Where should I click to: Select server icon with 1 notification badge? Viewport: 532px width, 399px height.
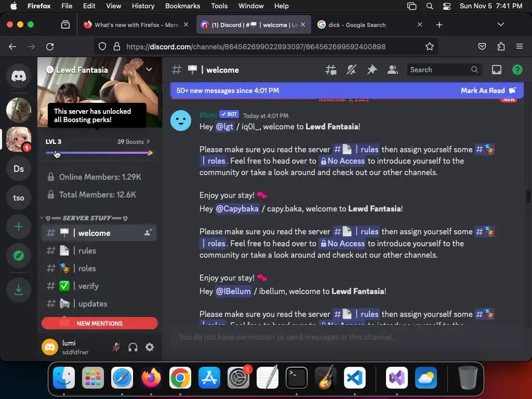[19, 139]
